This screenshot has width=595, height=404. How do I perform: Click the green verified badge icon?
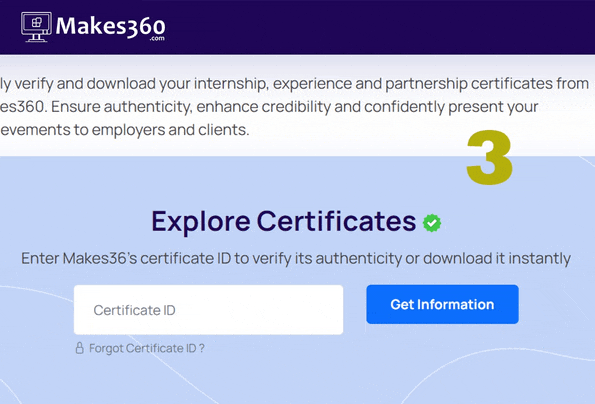tap(432, 223)
